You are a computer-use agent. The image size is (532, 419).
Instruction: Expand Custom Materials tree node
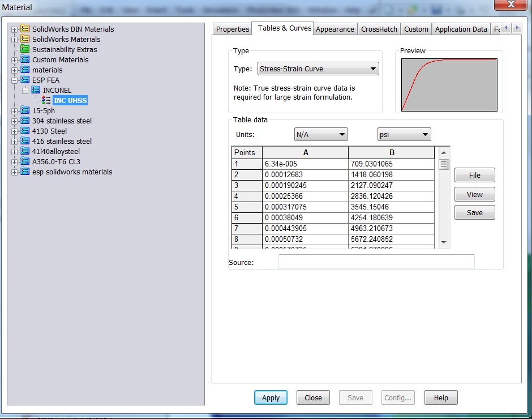click(14, 60)
